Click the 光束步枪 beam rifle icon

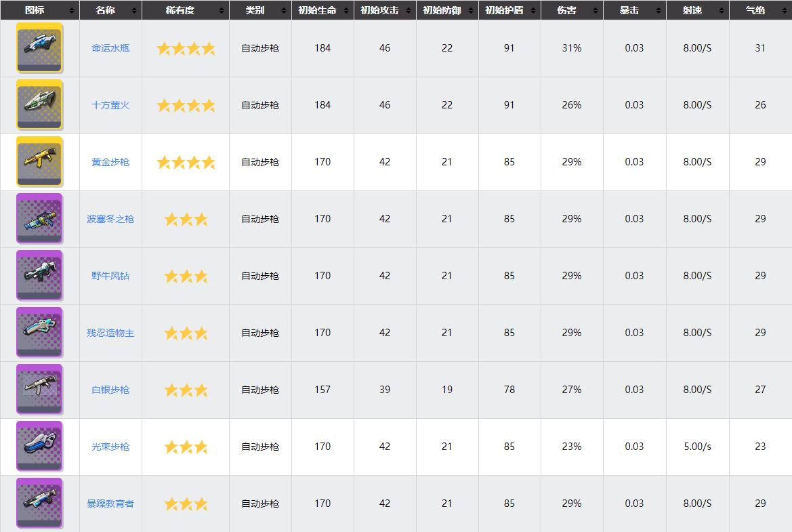click(x=39, y=447)
